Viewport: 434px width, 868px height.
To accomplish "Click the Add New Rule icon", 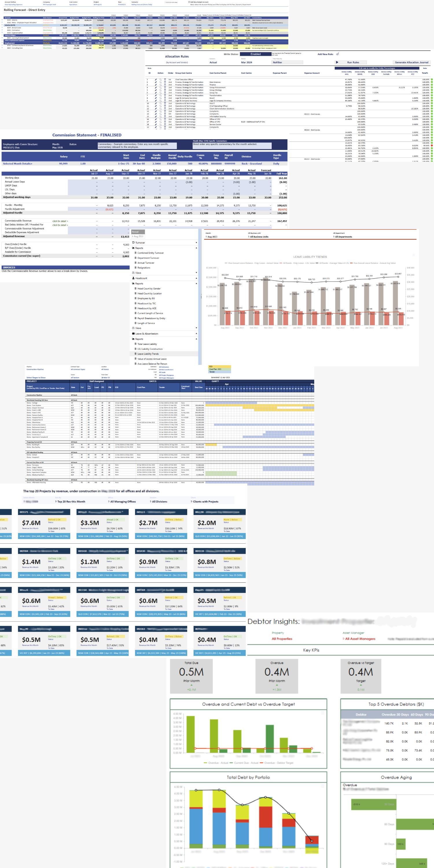I will [x=337, y=54].
